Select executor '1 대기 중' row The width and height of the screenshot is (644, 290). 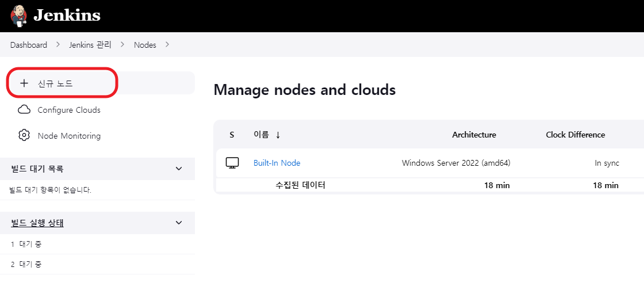tap(97, 245)
